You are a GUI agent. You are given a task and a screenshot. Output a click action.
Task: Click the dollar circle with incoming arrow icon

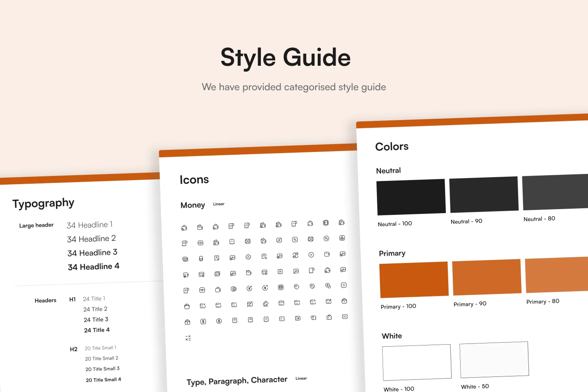tap(249, 288)
